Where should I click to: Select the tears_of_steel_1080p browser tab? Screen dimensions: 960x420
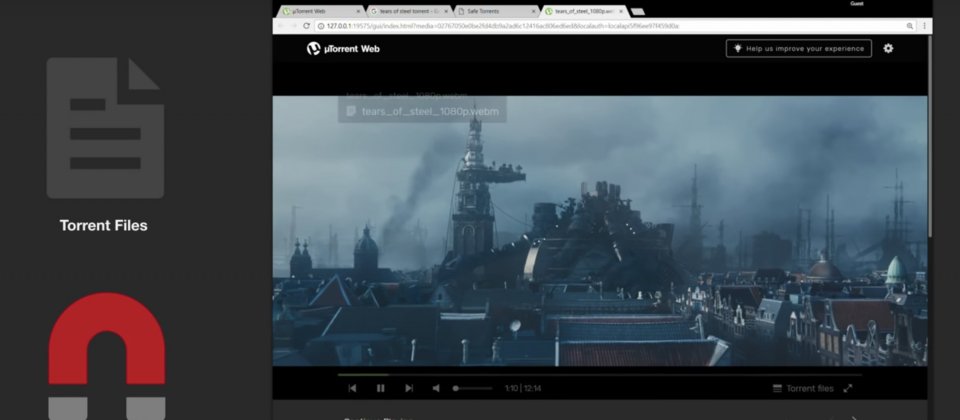pyautogui.click(x=584, y=11)
